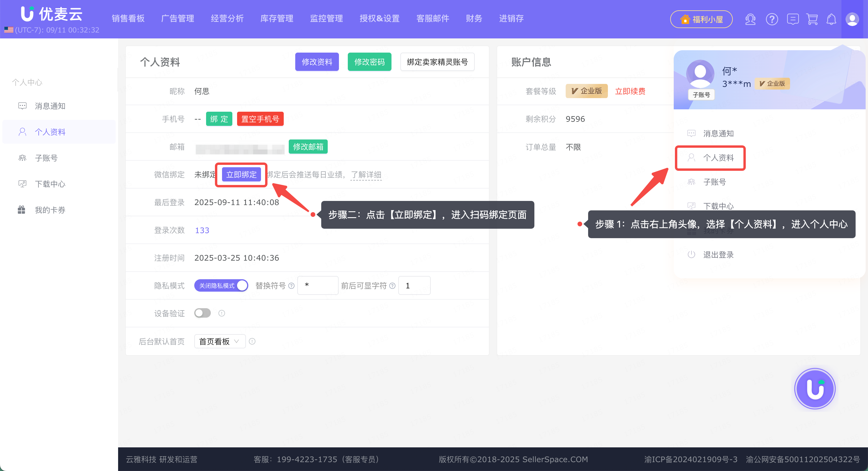868x471 pixels.
Task: Open the 财务 menu
Action: tap(474, 19)
